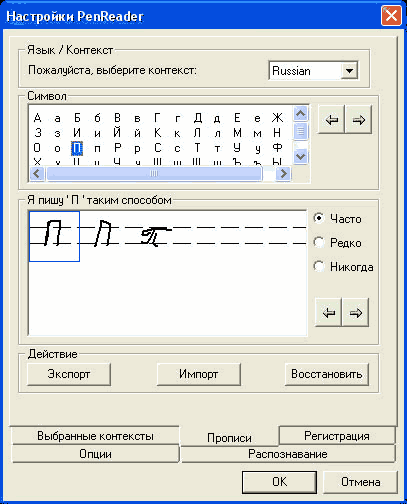Screen dimensions: 407x504
Task: Select capital letter Е in symbol grid
Action: (x=237, y=118)
